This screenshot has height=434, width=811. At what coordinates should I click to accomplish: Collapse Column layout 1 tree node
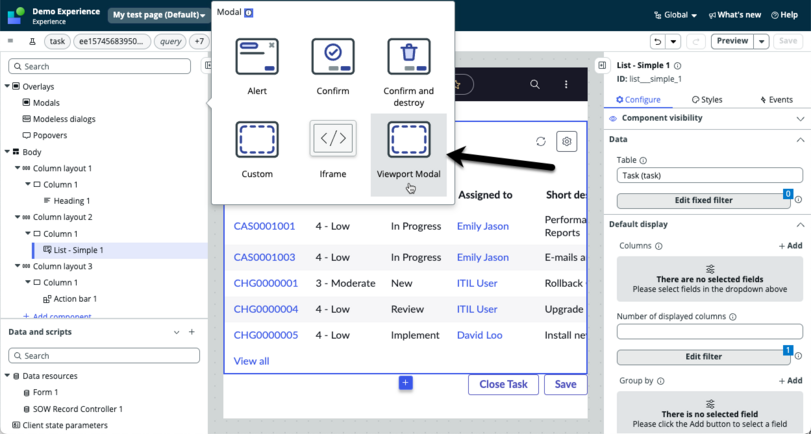pos(17,168)
